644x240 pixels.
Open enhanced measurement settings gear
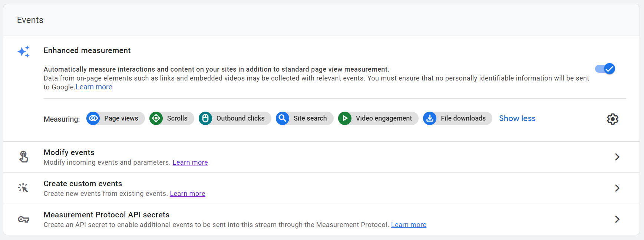(x=612, y=119)
